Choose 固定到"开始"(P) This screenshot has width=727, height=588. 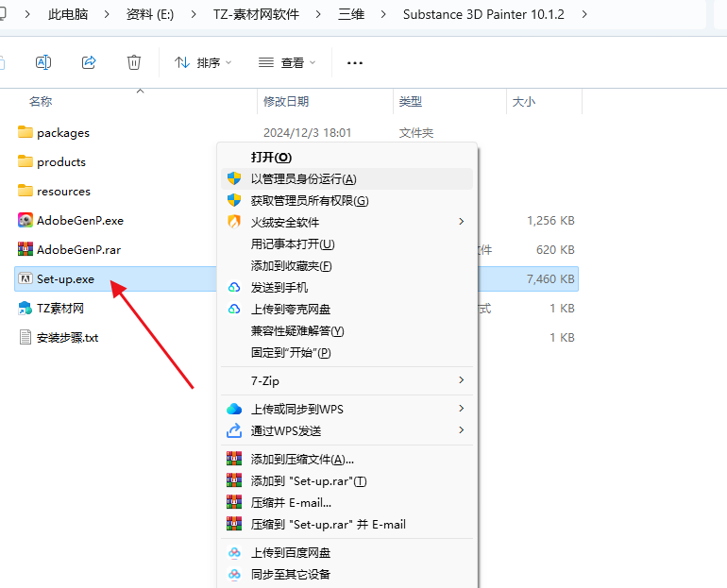[x=347, y=353]
